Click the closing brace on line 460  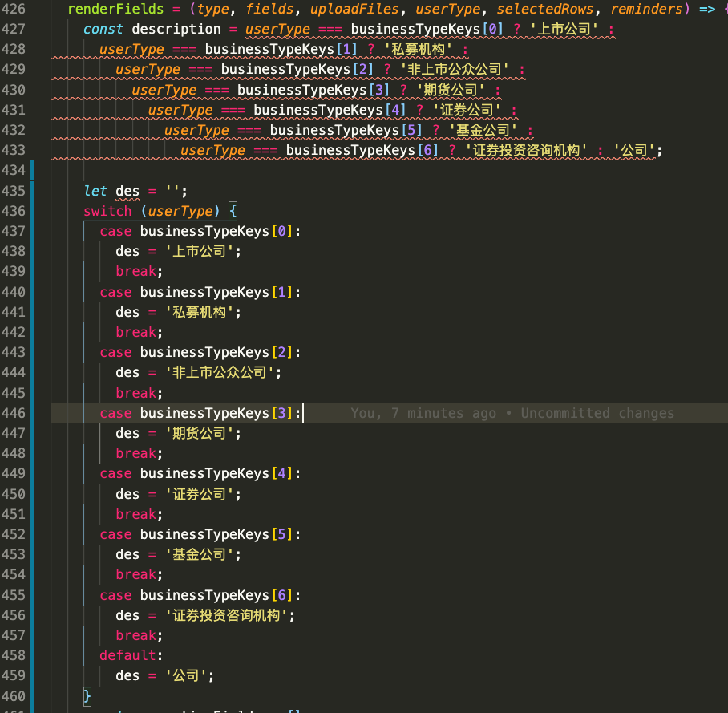click(87, 695)
